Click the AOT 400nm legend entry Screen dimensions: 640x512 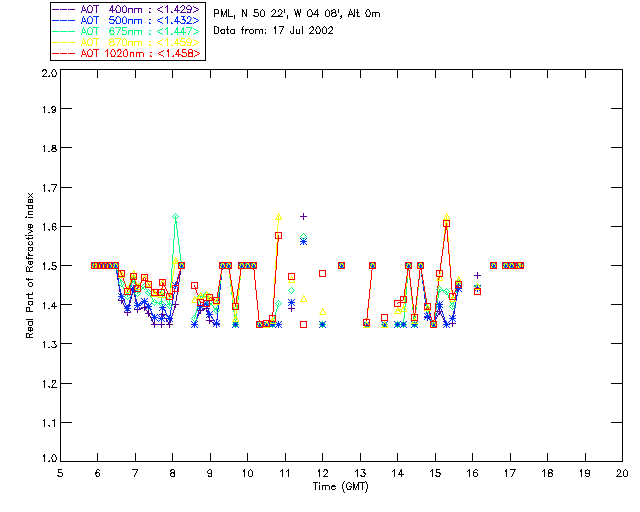tap(127, 9)
